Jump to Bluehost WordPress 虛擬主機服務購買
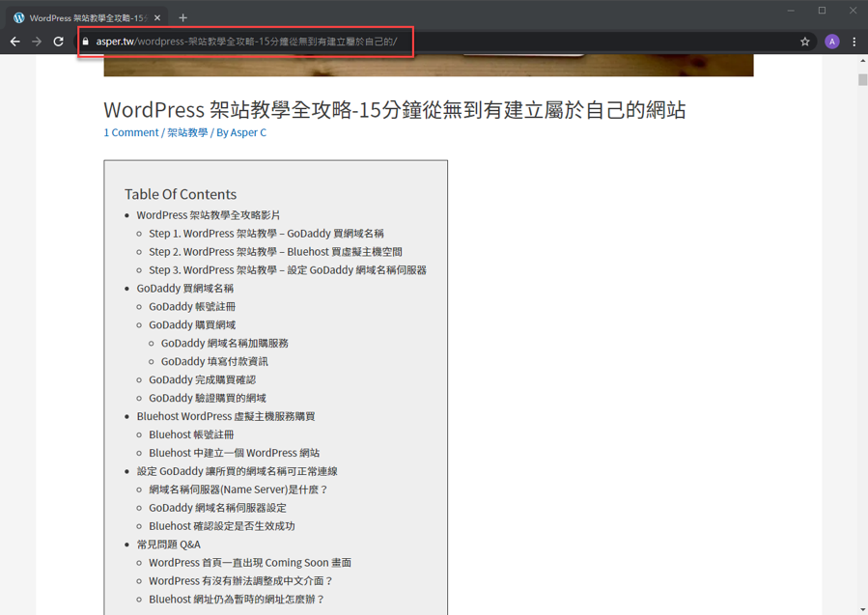Viewport: 868px width, 615px height. [226, 416]
